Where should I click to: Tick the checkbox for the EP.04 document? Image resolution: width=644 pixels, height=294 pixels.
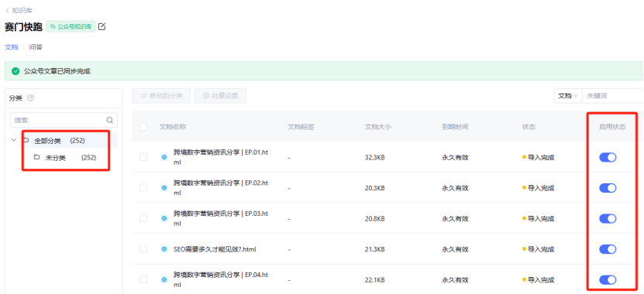click(143, 279)
